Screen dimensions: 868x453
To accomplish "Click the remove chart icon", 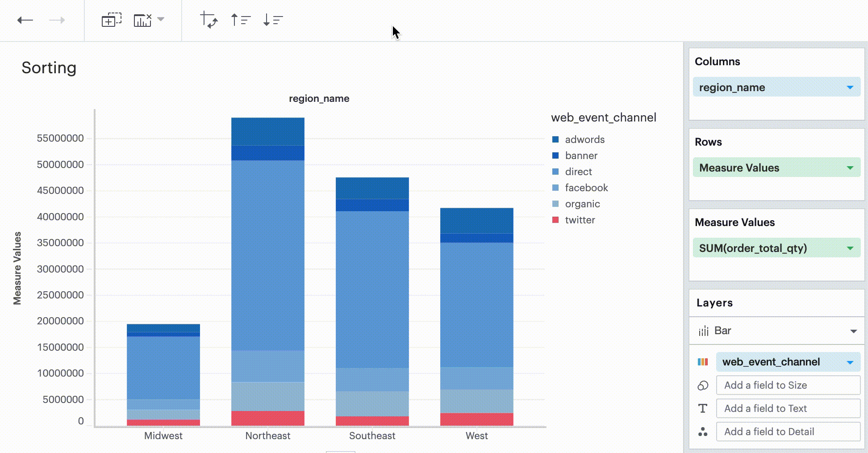I will (142, 20).
